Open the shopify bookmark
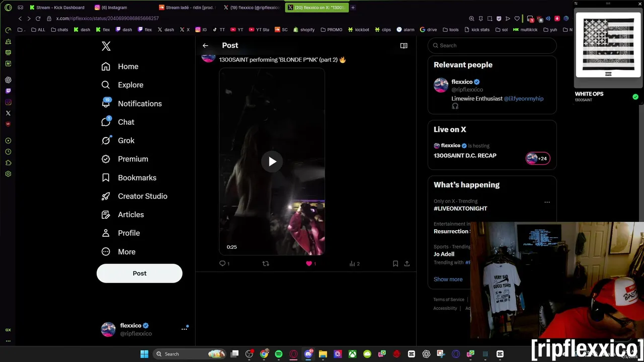 click(x=304, y=30)
